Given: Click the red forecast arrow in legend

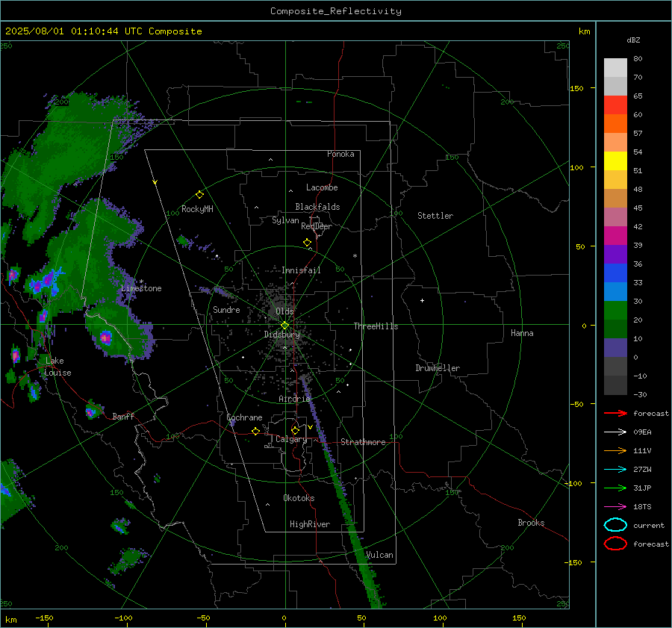Looking at the screenshot, I should 615,413.
